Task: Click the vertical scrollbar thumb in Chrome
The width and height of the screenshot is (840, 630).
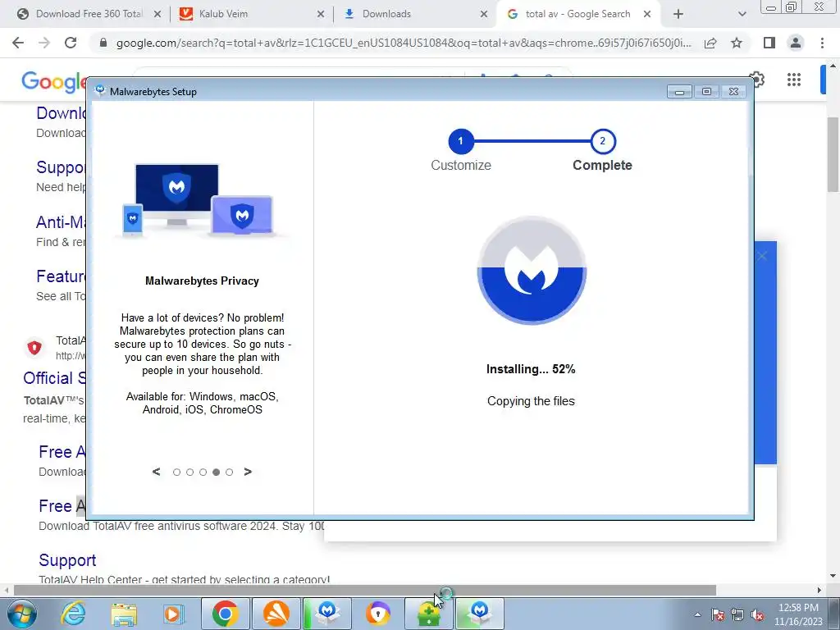Action: tap(833, 154)
